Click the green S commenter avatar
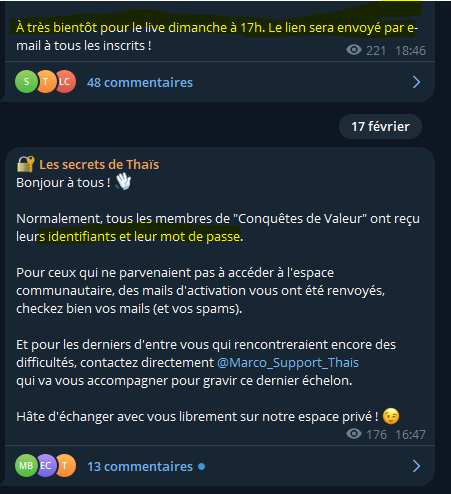 (26, 82)
